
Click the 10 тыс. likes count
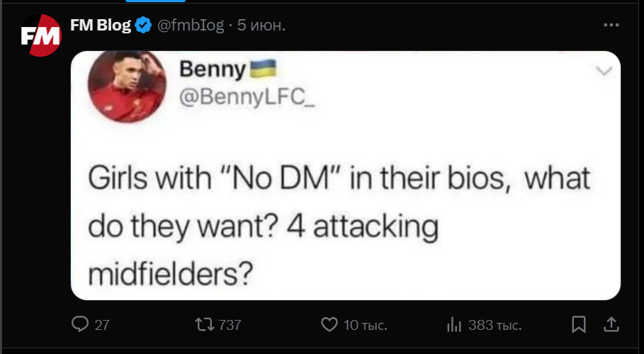365,326
